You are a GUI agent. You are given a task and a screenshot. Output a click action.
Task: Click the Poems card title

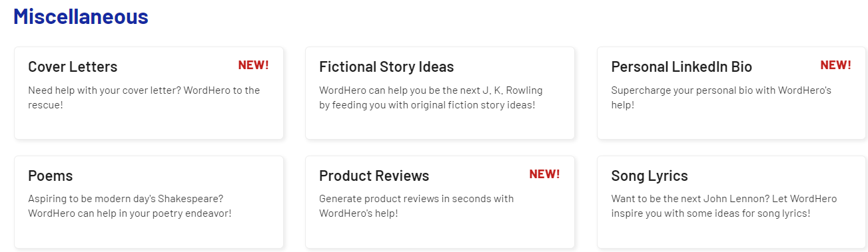click(51, 176)
